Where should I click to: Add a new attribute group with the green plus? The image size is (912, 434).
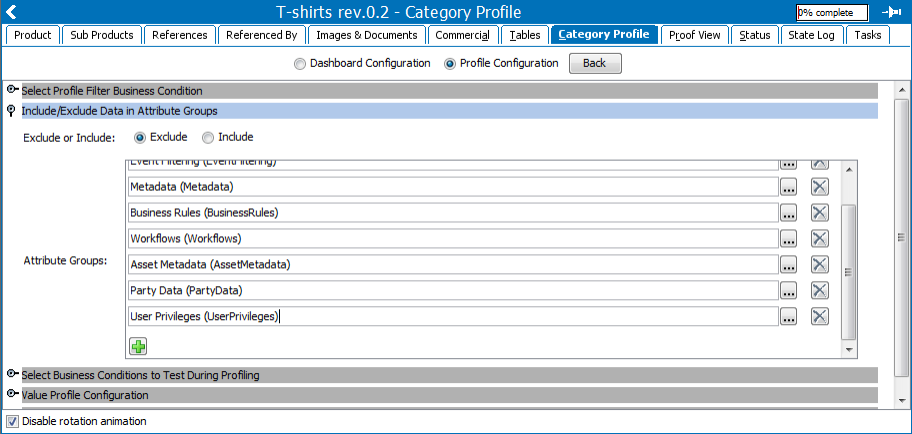point(138,346)
